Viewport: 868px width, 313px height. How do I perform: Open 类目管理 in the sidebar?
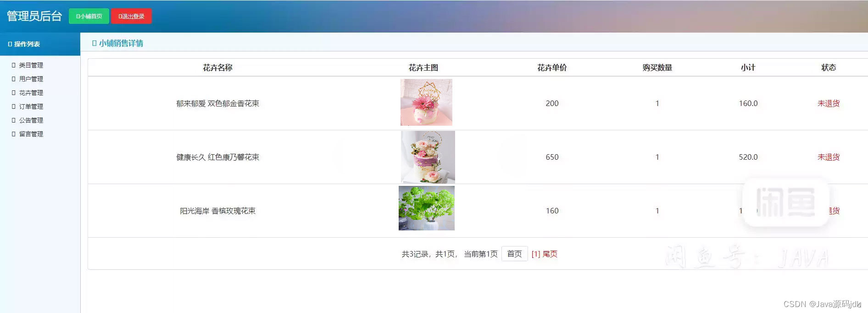point(31,65)
